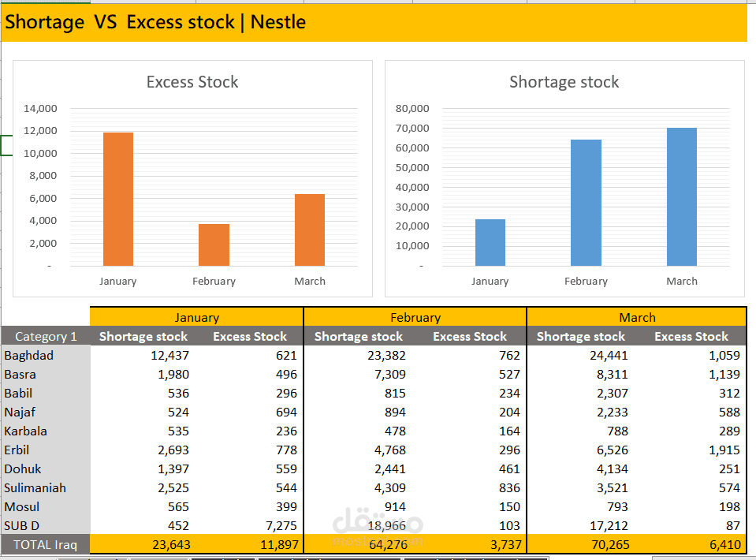The height and width of the screenshot is (560, 756).
Task: Select the February month header cell
Action: (x=415, y=317)
